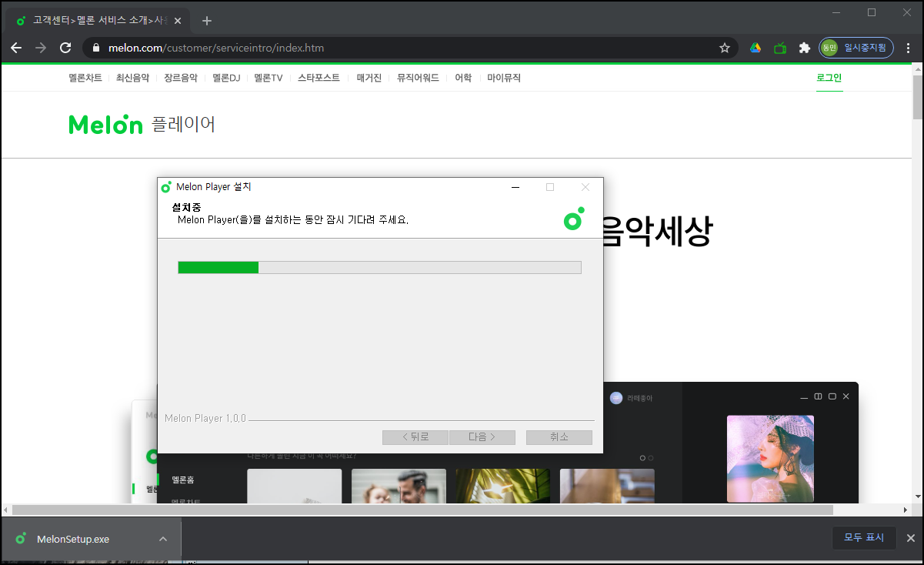The image size is (924, 565).
Task: Click the profile button labeled 일시중지됨
Action: tap(856, 48)
